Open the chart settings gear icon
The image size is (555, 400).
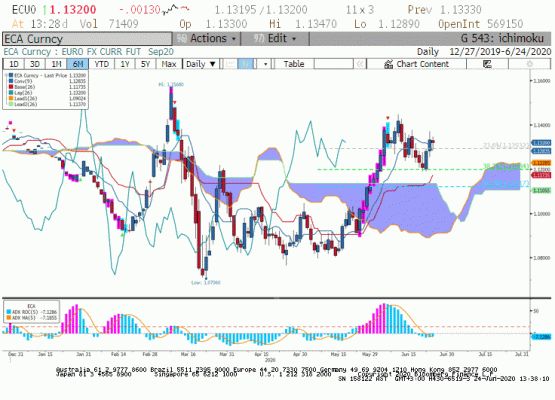[x=530, y=64]
